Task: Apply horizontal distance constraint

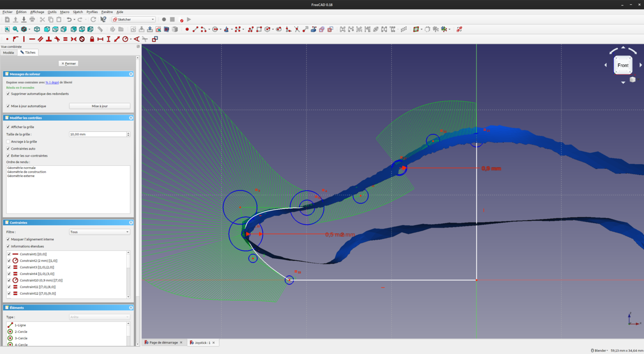Action: [100, 39]
